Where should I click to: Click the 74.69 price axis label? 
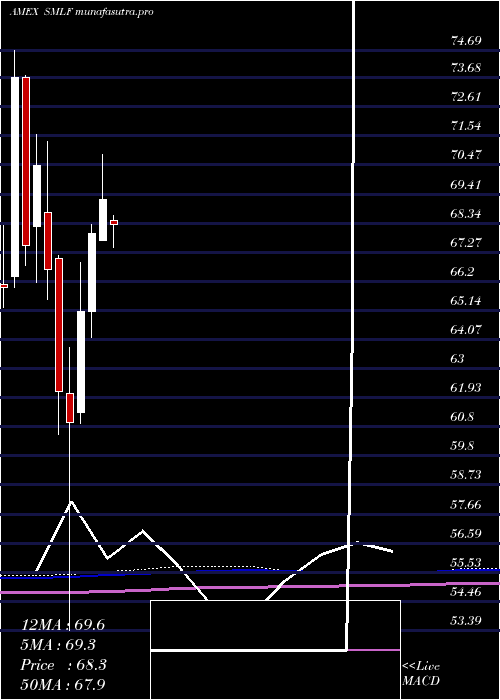coord(466,41)
